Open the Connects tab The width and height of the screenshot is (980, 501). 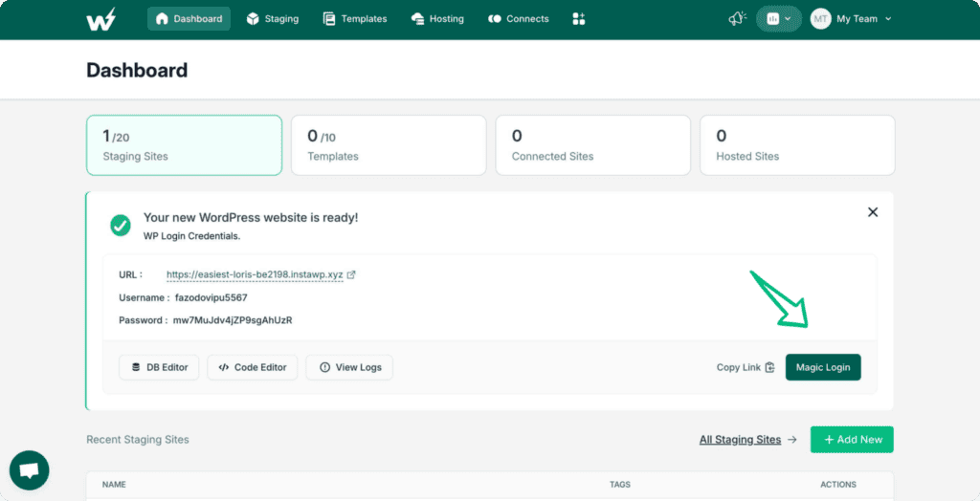click(x=518, y=19)
